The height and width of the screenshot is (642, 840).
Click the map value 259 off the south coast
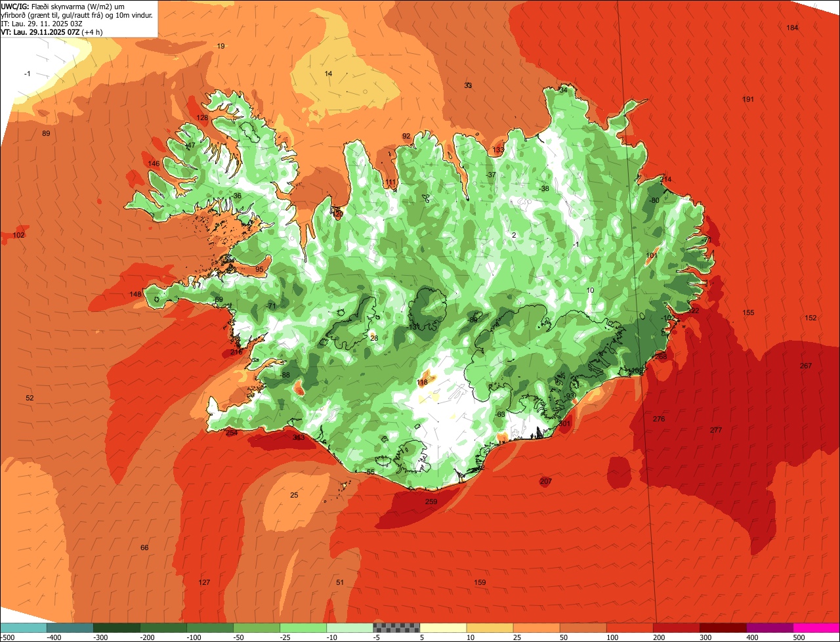coord(431,502)
